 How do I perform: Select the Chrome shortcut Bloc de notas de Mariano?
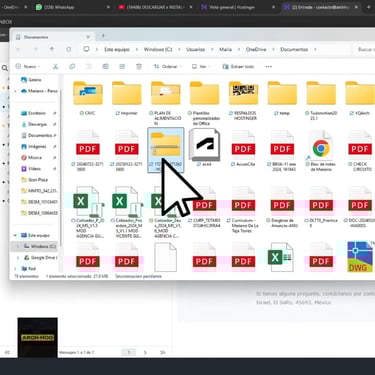[x=321, y=151]
